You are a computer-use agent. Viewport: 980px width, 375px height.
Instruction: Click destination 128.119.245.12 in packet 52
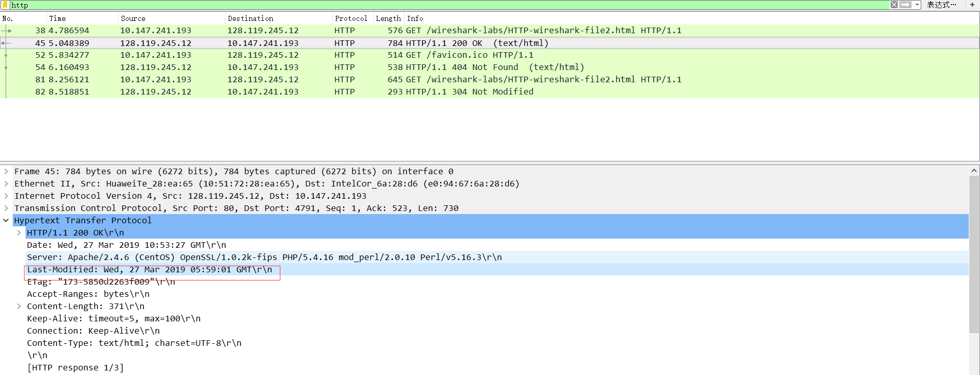[x=263, y=55]
